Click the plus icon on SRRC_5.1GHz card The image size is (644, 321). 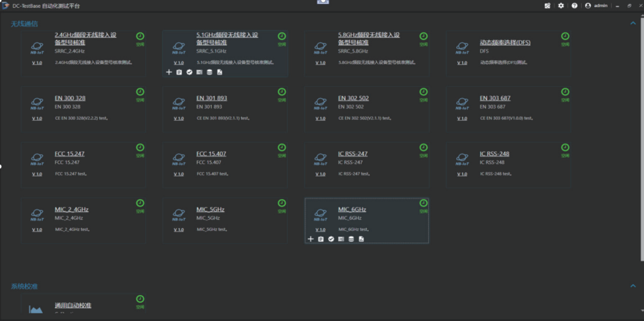coord(169,72)
